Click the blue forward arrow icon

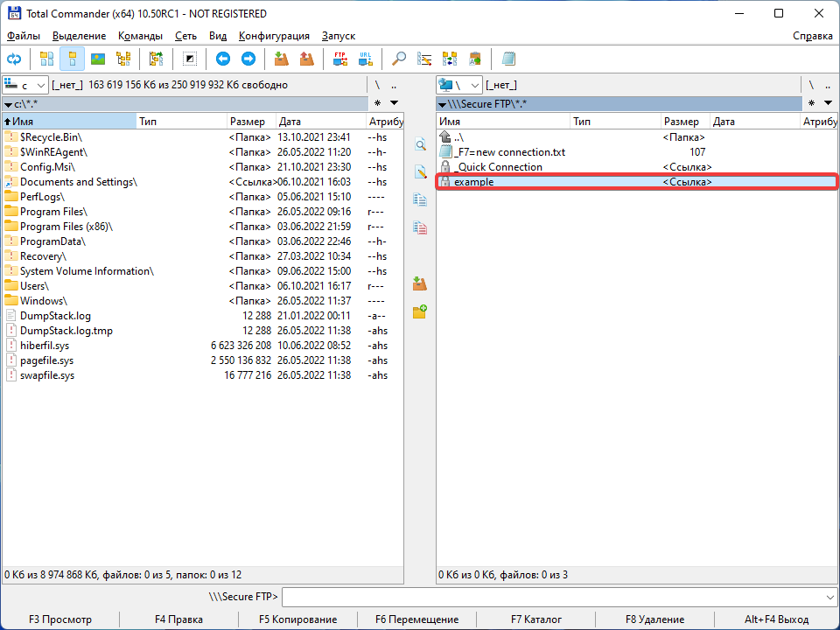(x=248, y=59)
